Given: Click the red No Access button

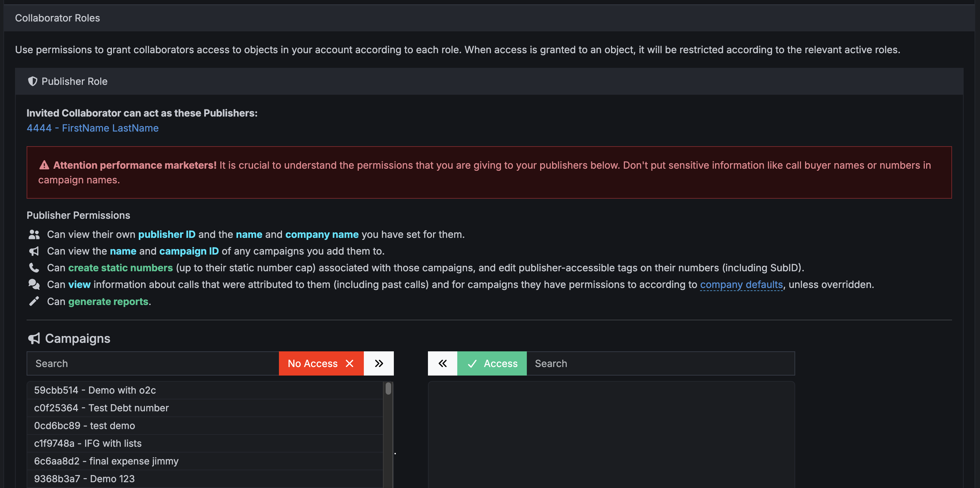Looking at the screenshot, I should pos(321,363).
